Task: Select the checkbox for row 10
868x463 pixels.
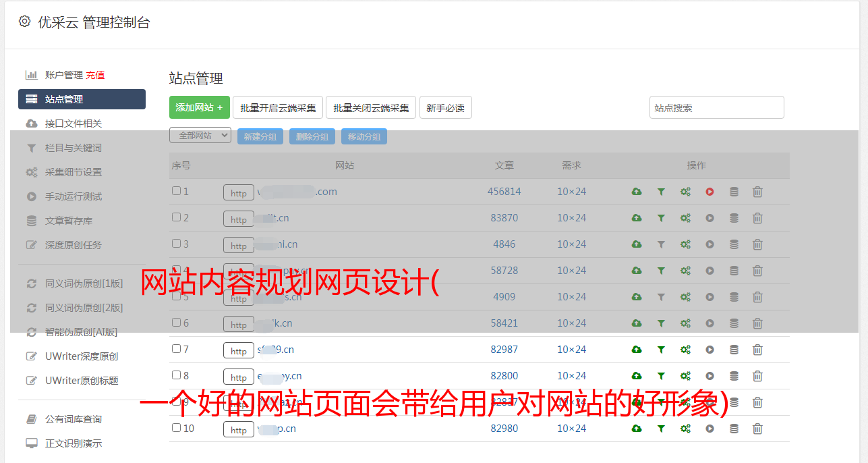Action: 176,428
